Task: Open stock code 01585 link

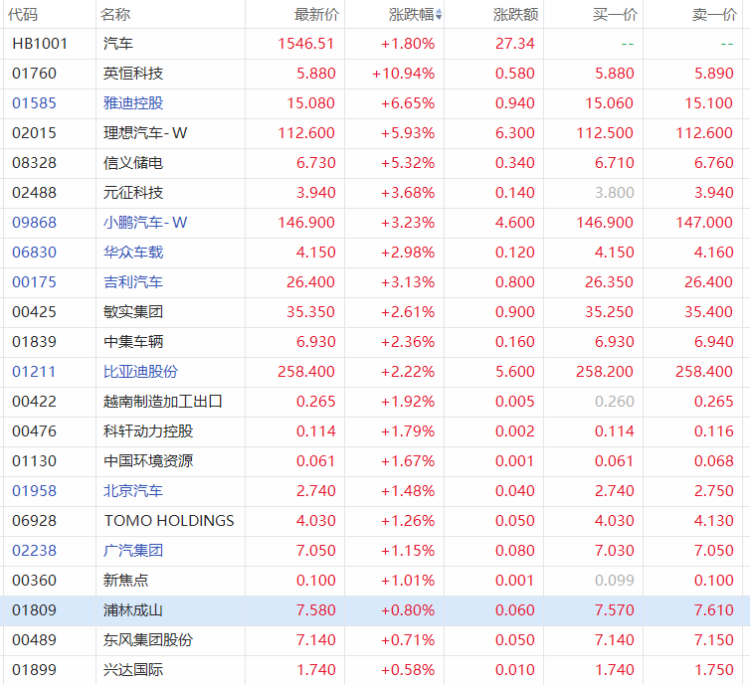Action: 34,103
